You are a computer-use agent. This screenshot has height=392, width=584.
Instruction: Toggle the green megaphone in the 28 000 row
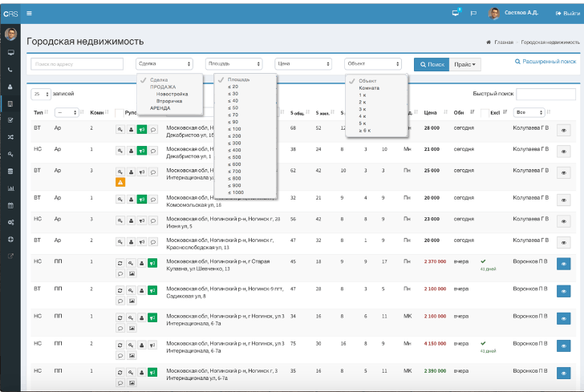pos(142,130)
